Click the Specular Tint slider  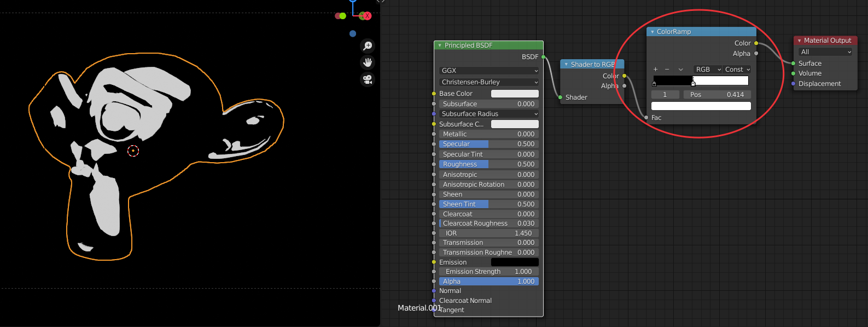tap(489, 154)
